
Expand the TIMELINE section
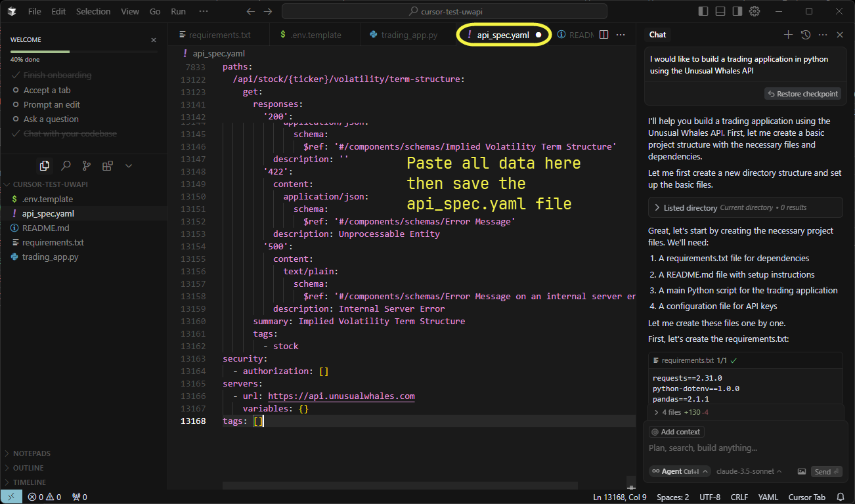32,482
